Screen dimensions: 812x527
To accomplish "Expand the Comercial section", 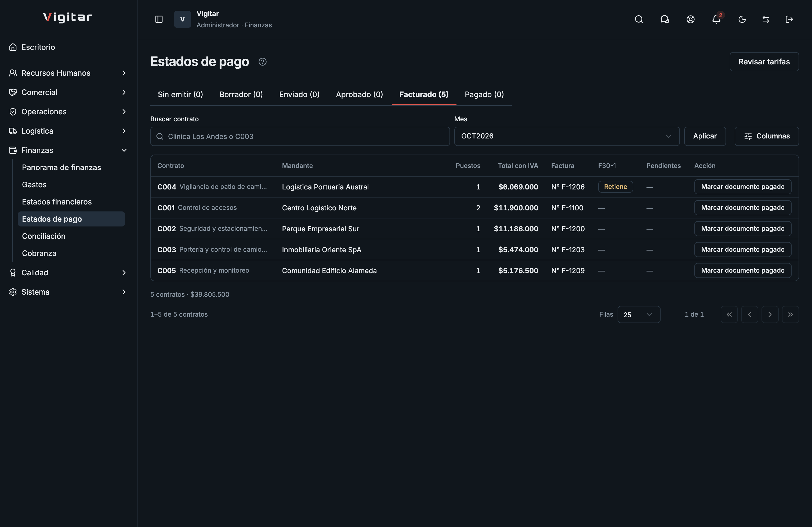I will [68, 92].
